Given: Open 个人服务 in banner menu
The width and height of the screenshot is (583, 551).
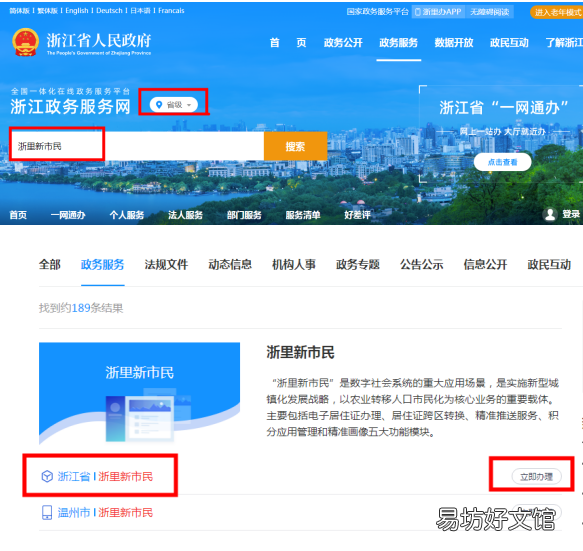Looking at the screenshot, I should click(127, 215).
